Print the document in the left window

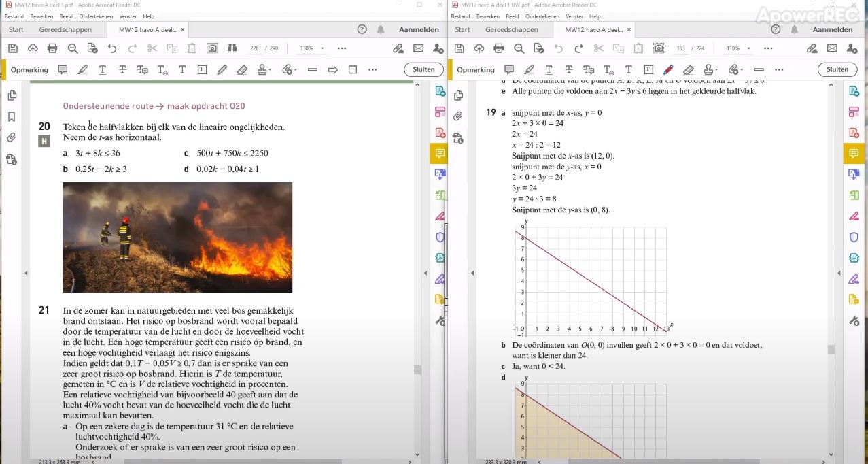[x=52, y=48]
